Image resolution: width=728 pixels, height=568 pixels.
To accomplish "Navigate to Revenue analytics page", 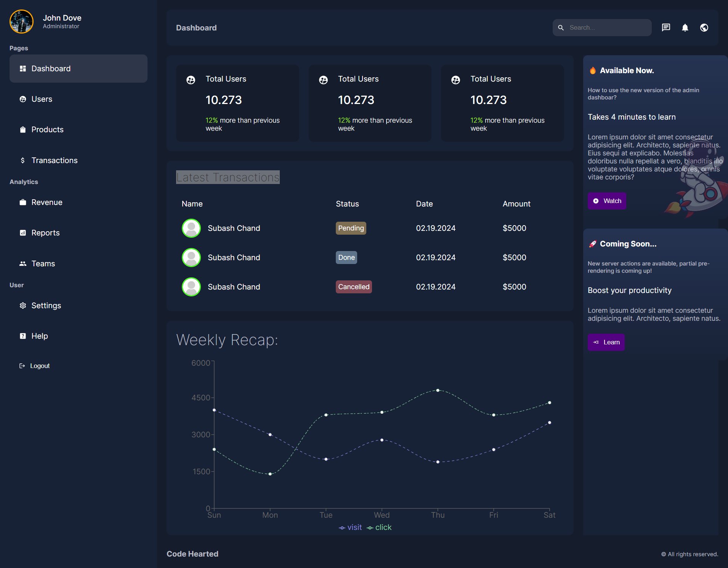I will [x=47, y=202].
